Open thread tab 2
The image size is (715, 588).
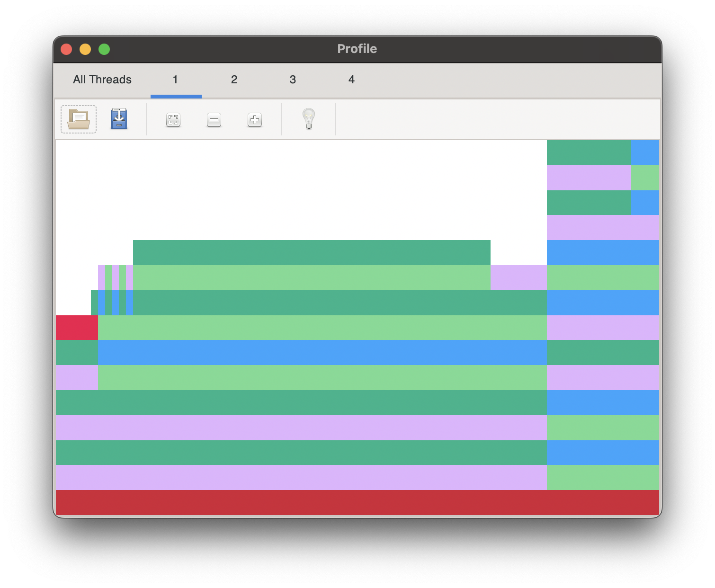[x=234, y=80]
